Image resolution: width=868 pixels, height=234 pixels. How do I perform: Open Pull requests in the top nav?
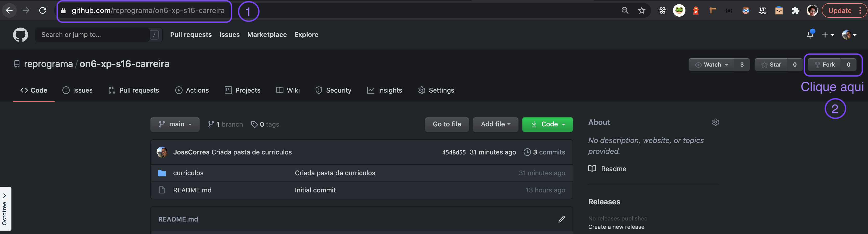pos(191,35)
